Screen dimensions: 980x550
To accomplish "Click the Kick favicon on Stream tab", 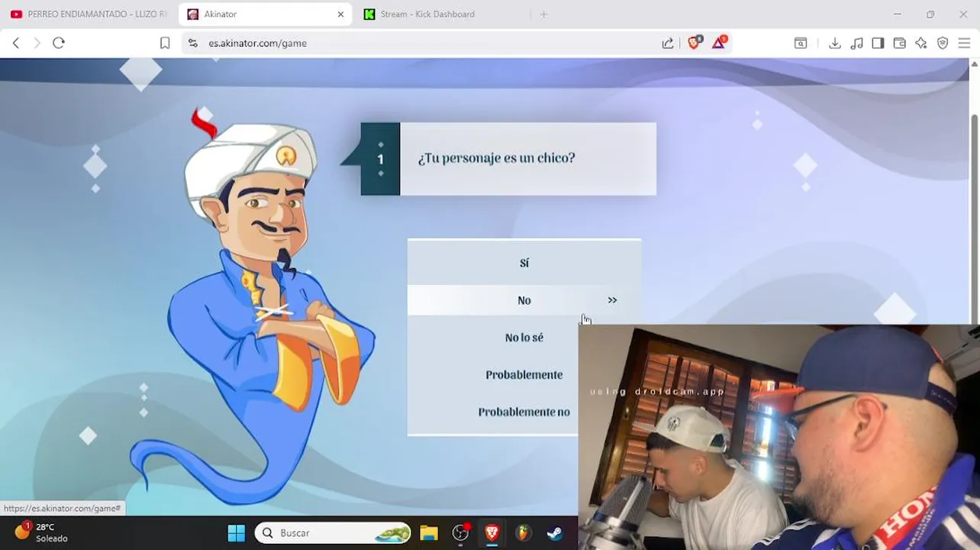I will [369, 14].
